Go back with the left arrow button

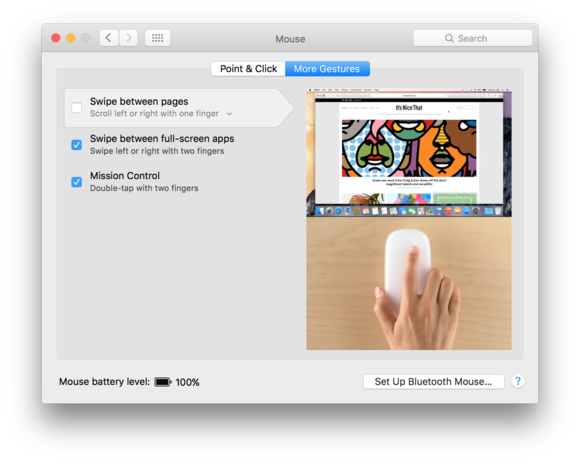click(x=109, y=38)
